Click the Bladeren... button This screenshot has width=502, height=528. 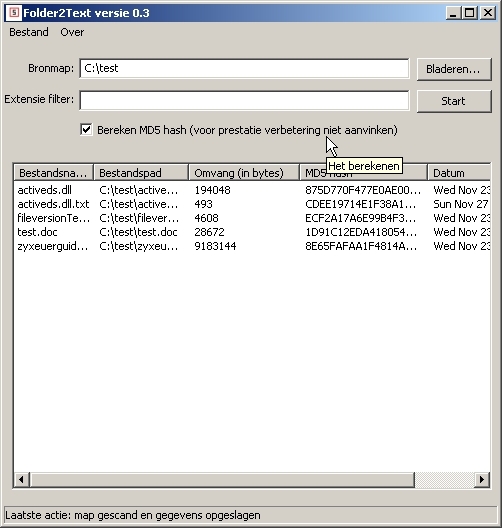click(x=454, y=69)
